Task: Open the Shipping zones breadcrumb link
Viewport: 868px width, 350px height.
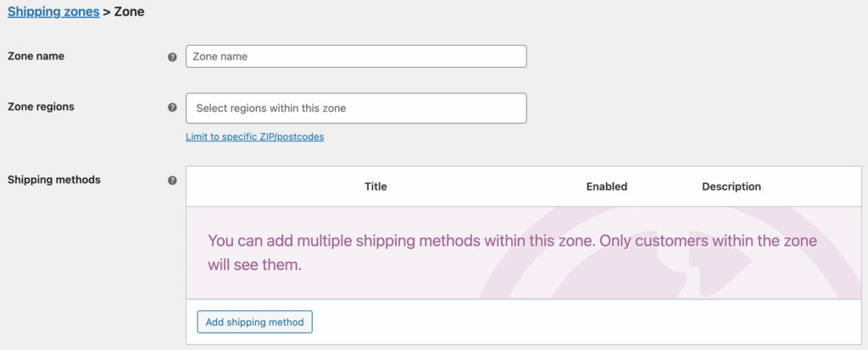Action: pyautogui.click(x=53, y=12)
